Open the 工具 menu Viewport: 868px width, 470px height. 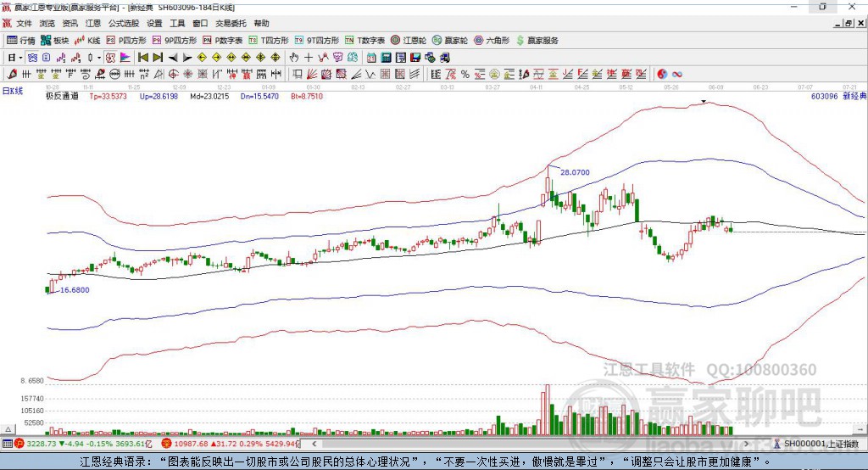[177, 23]
